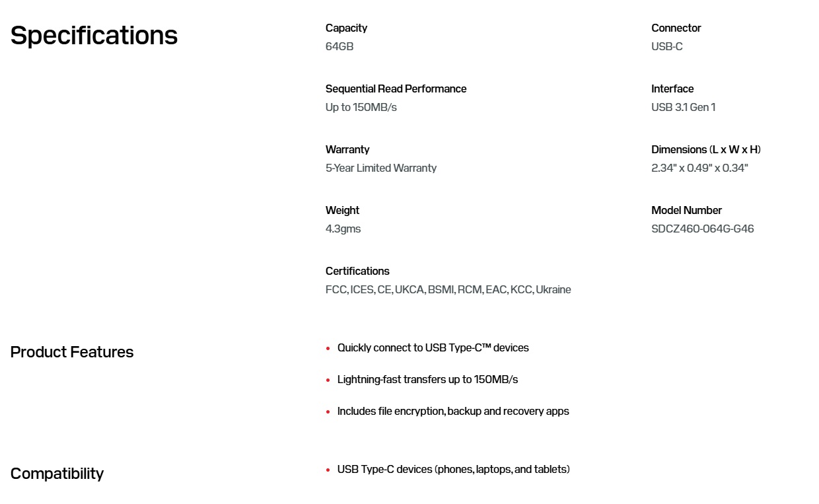Click the Connector label
The width and height of the screenshot is (819, 504).
[676, 28]
